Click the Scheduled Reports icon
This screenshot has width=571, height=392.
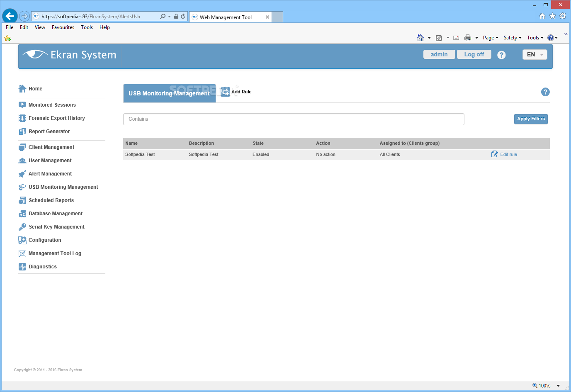[x=22, y=200]
